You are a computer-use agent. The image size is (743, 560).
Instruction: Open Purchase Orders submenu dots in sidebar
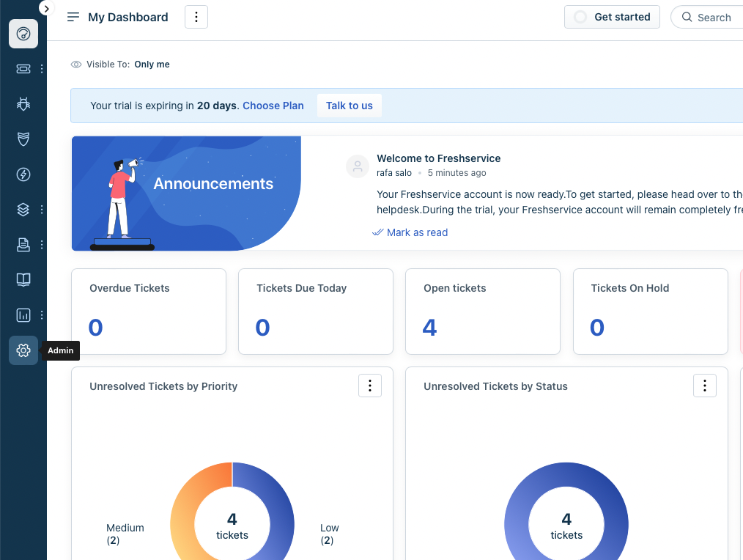[x=42, y=244]
